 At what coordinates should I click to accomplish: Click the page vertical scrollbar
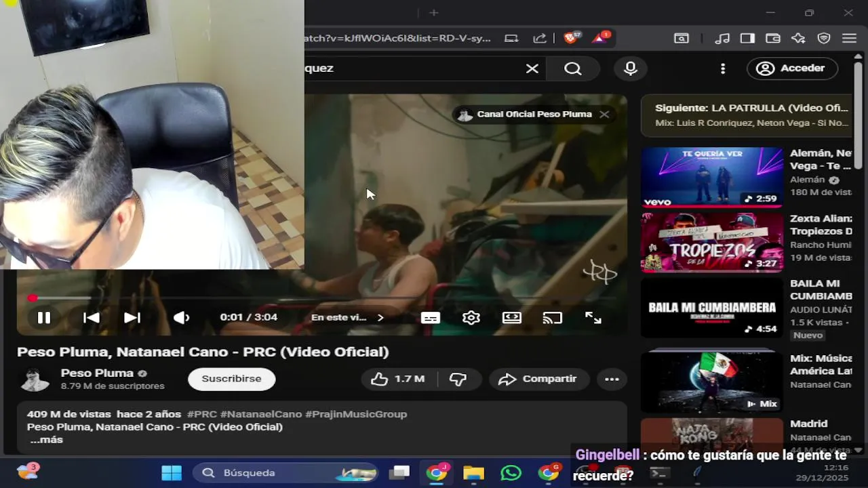859,115
